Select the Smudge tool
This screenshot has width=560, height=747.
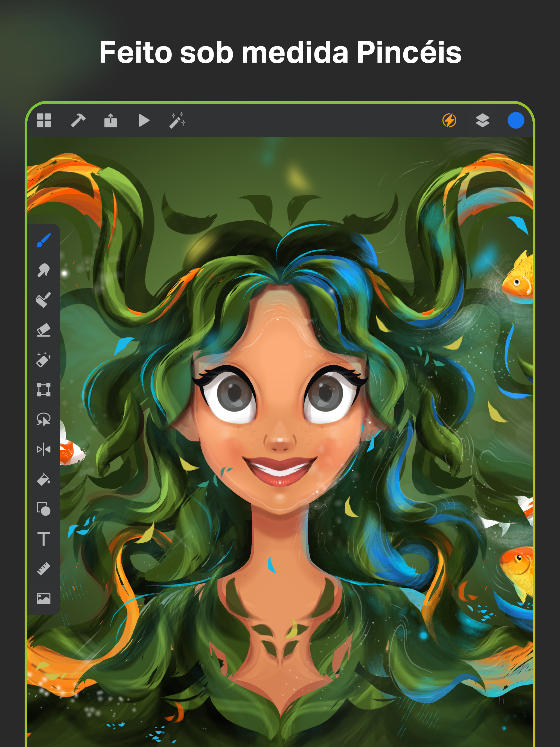pos(43,270)
